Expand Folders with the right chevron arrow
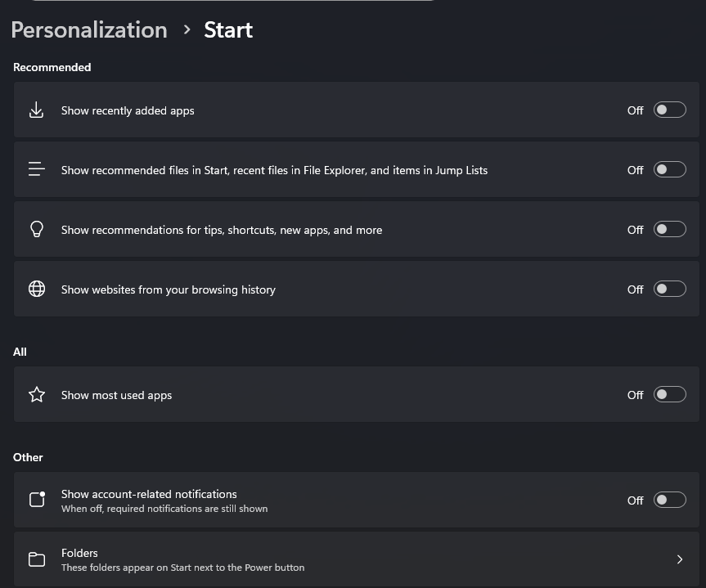 pyautogui.click(x=680, y=559)
